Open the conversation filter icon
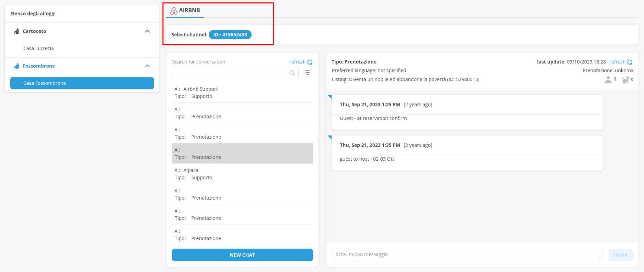Screen dimensions: 644x272 point(307,73)
